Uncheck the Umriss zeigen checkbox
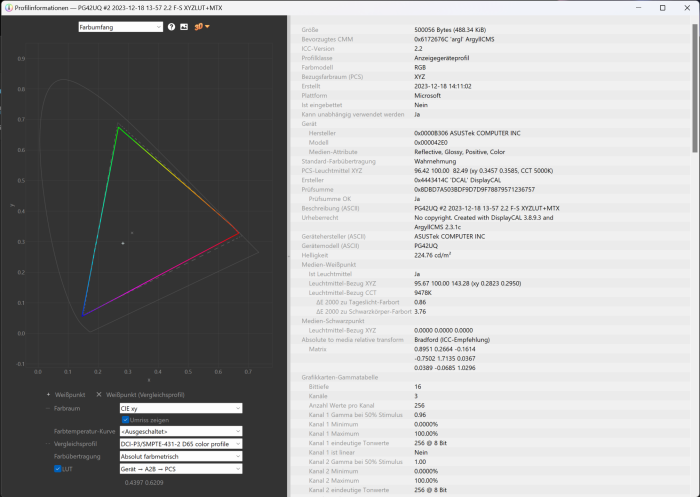The width and height of the screenshot is (700, 497). (x=125, y=420)
